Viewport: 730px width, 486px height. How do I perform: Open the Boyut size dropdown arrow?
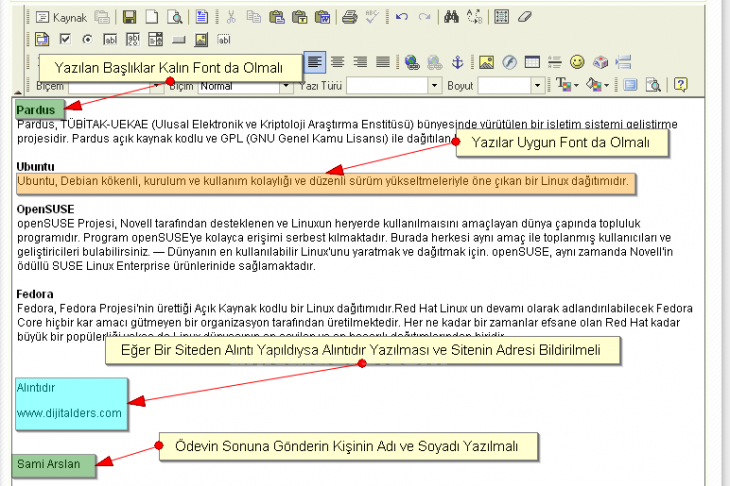tap(538, 86)
